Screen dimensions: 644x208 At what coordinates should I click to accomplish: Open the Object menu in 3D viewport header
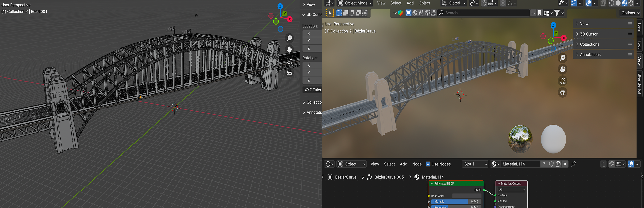click(424, 3)
